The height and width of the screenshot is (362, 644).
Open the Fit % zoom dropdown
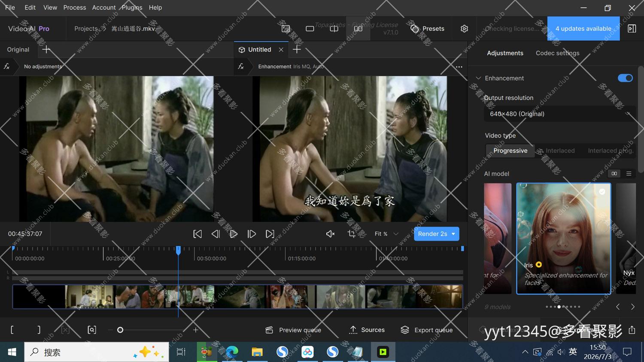coord(386,234)
